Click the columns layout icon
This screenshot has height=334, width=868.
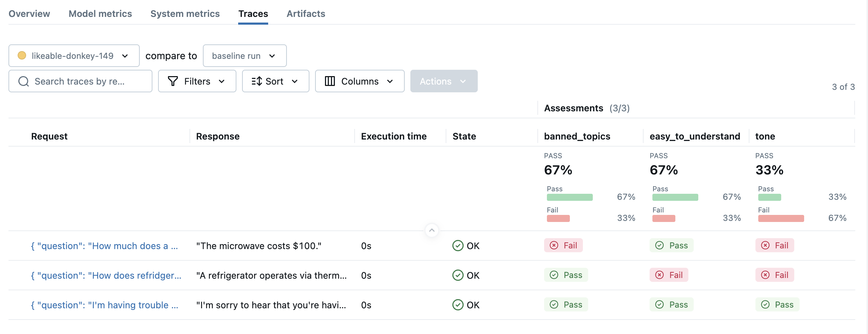(330, 81)
